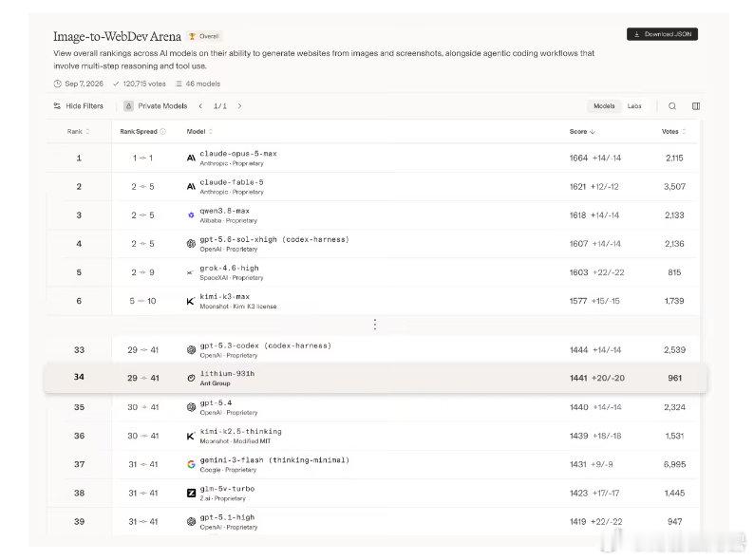
Task: Click the Overall trophy badge
Action: click(205, 36)
